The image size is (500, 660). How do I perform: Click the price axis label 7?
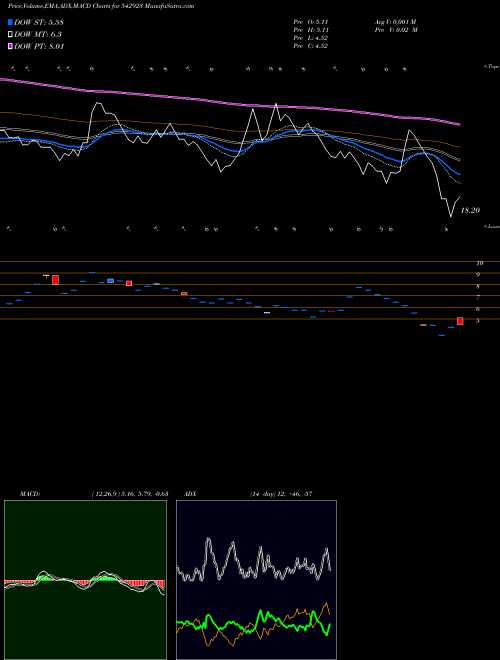click(x=478, y=298)
